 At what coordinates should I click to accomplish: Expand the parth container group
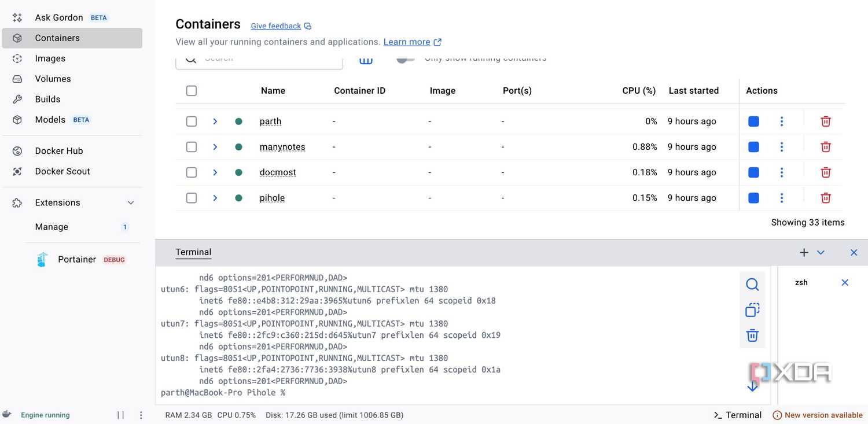[215, 121]
